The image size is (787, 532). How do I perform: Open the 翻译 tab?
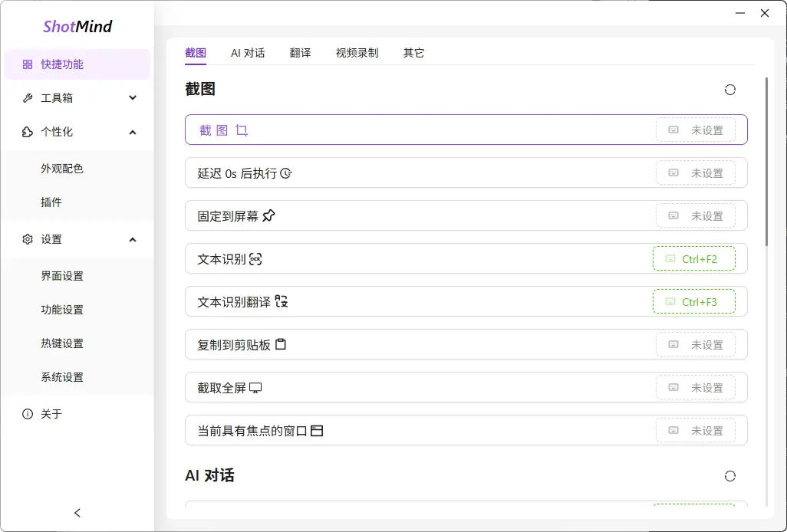click(x=300, y=53)
